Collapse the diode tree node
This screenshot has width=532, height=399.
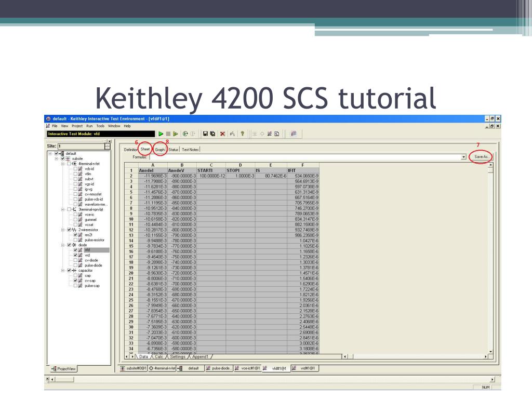(63, 245)
